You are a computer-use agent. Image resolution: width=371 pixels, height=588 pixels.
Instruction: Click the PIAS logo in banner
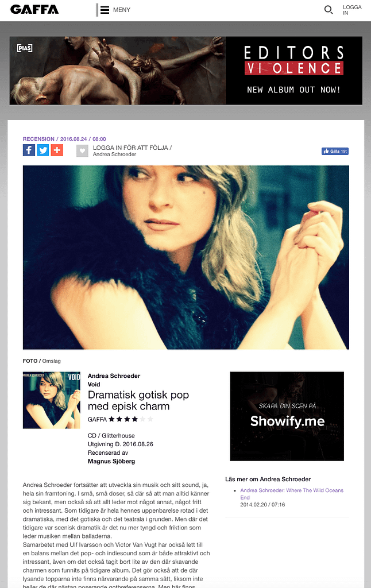pos(25,48)
